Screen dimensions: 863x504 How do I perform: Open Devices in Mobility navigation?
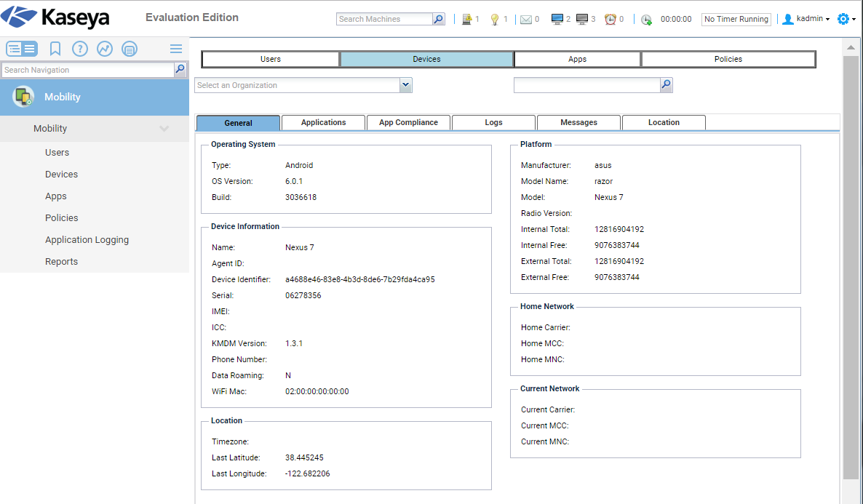click(62, 175)
